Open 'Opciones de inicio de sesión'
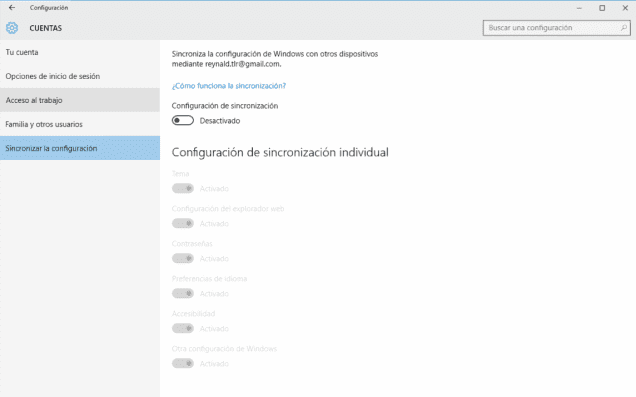Screen dimensions: 636x397 [80, 76]
